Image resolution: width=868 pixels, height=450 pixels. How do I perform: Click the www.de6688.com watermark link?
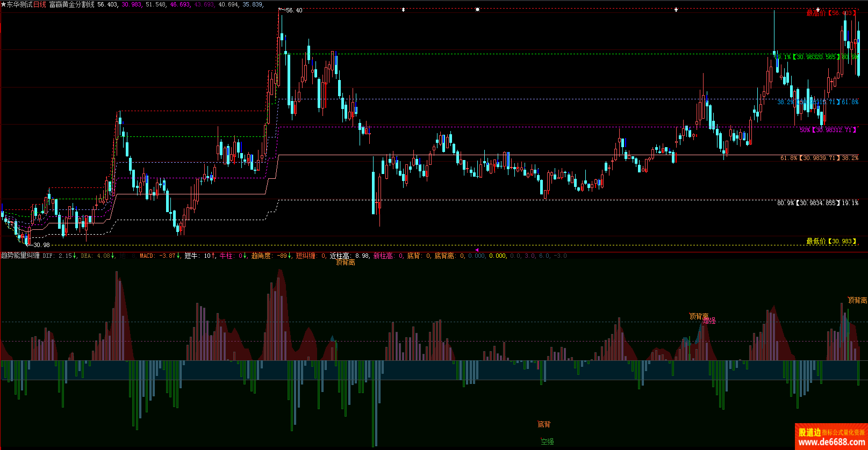coord(831,442)
